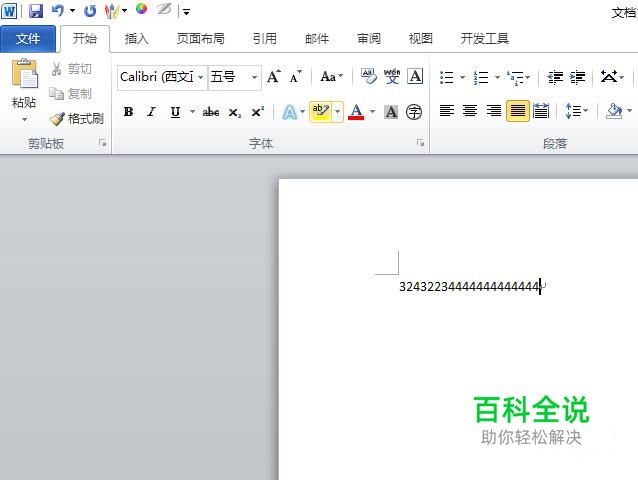The height and width of the screenshot is (480, 638).
Task: Open the numbering list dropdown arrow
Action: [497, 77]
